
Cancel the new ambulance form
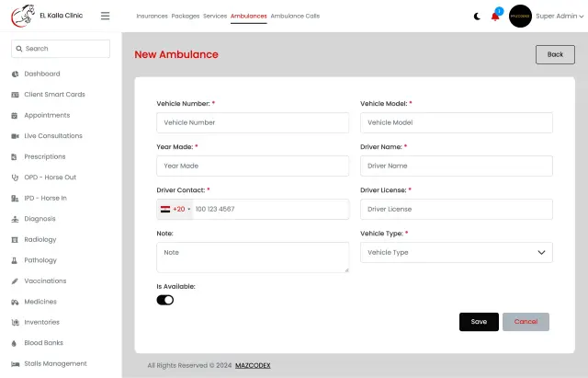pos(526,322)
